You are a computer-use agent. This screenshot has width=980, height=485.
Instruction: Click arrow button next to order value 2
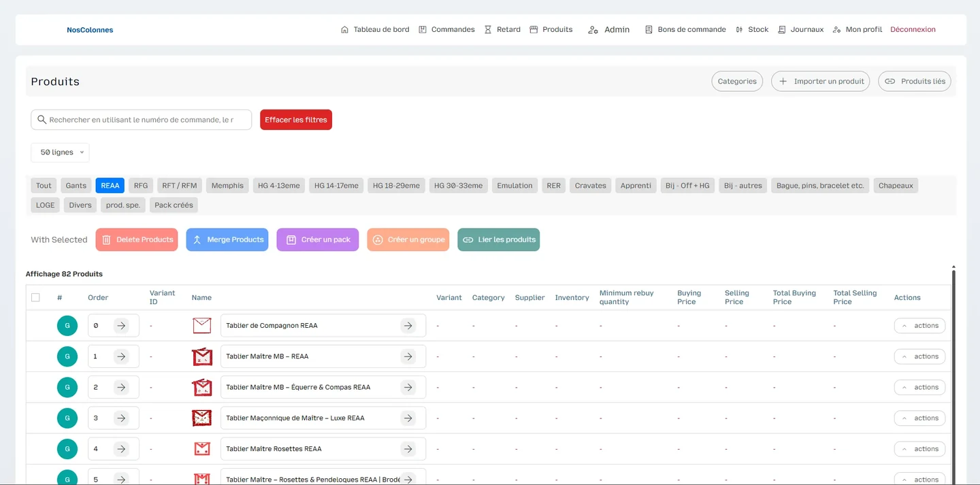click(121, 387)
